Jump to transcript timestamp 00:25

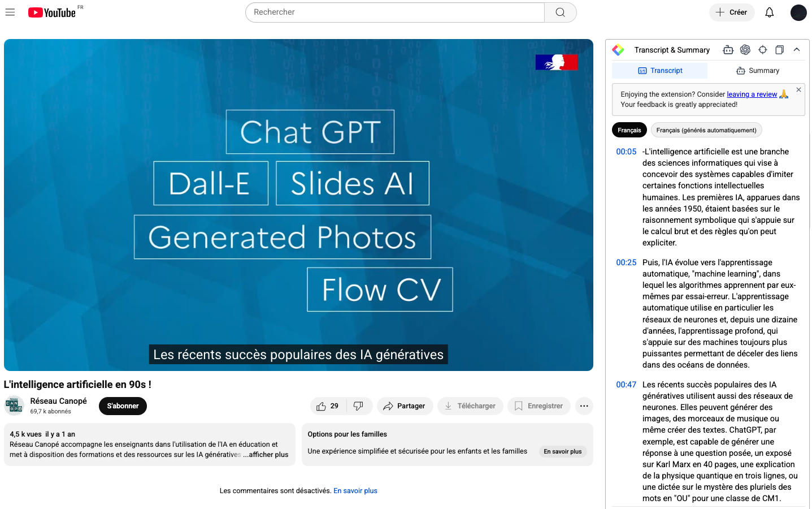point(626,262)
